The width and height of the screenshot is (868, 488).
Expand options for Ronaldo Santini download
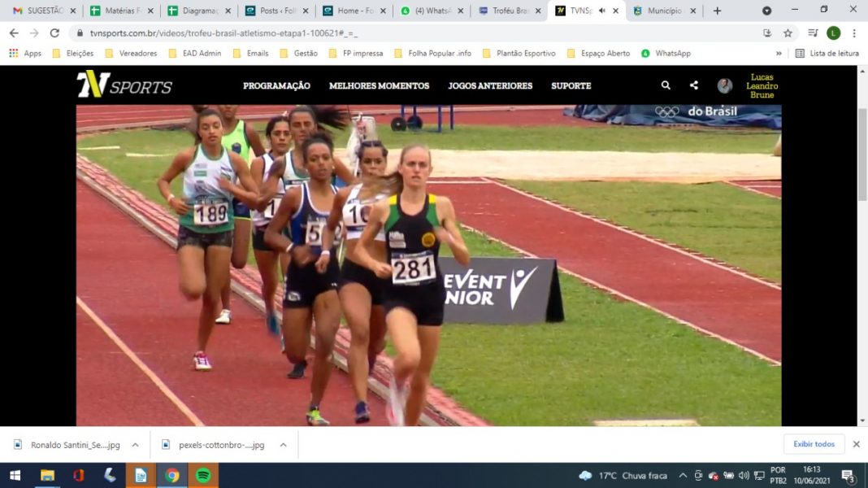[x=135, y=445]
